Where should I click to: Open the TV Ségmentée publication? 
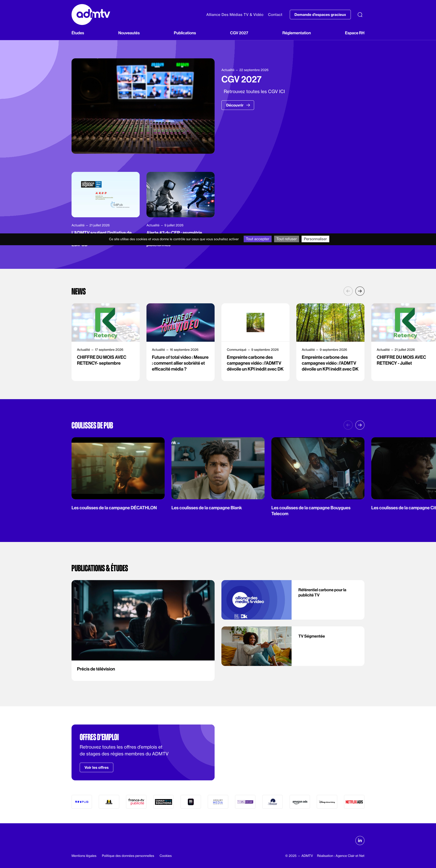click(x=293, y=646)
